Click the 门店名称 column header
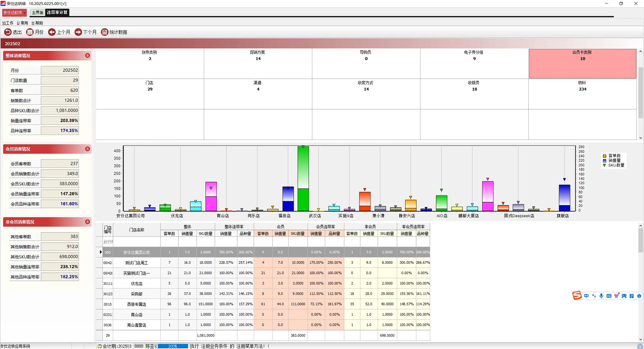 [x=136, y=230]
